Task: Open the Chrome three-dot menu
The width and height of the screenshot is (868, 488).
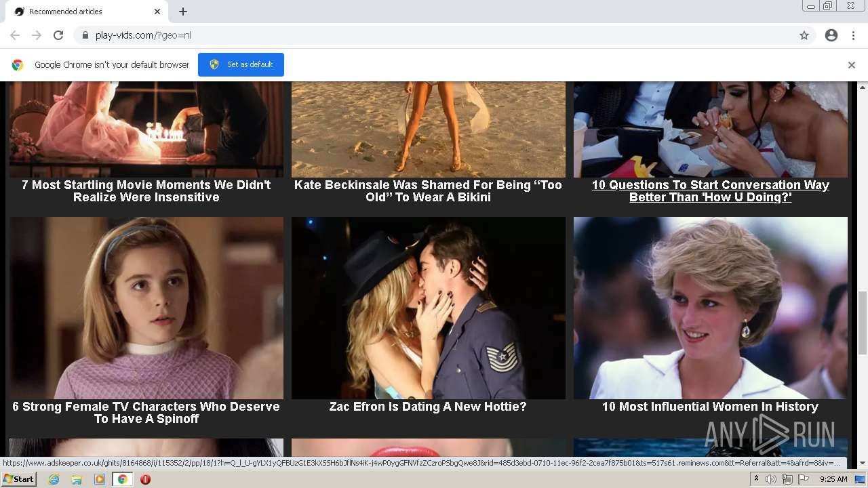Action: [853, 35]
